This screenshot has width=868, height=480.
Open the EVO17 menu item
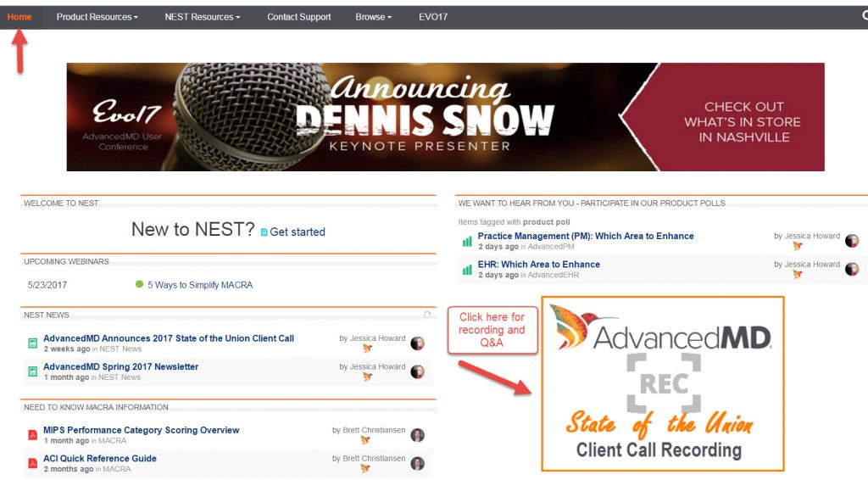[433, 17]
